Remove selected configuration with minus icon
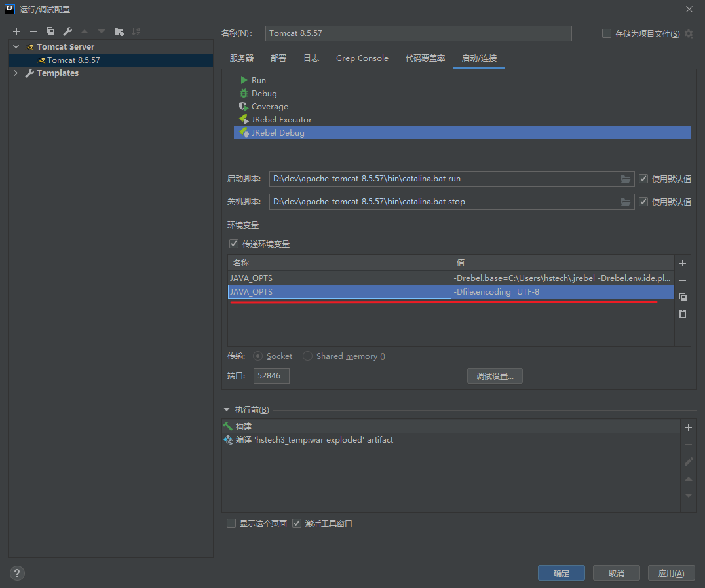 pos(33,31)
